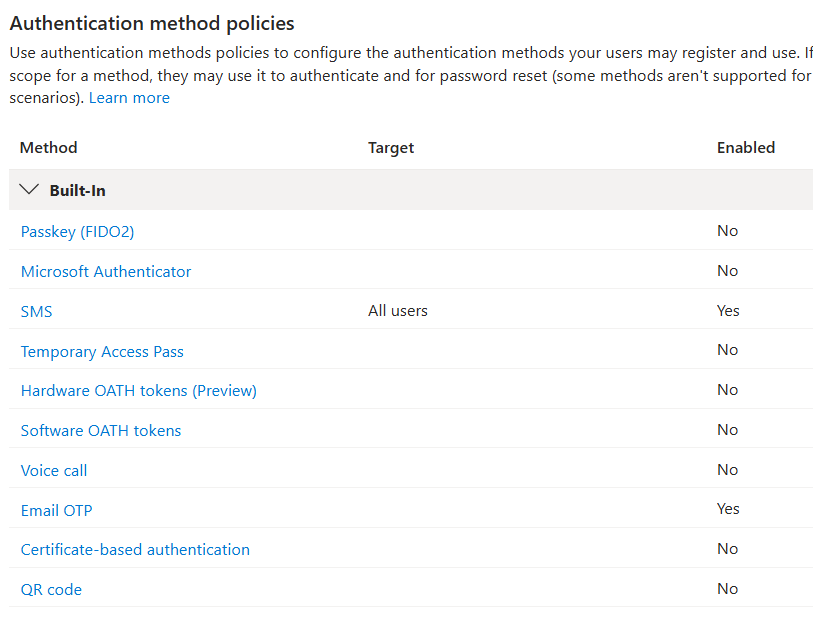The height and width of the screenshot is (617, 813).
Task: Open Software OATH tokens settings
Action: coord(101,430)
